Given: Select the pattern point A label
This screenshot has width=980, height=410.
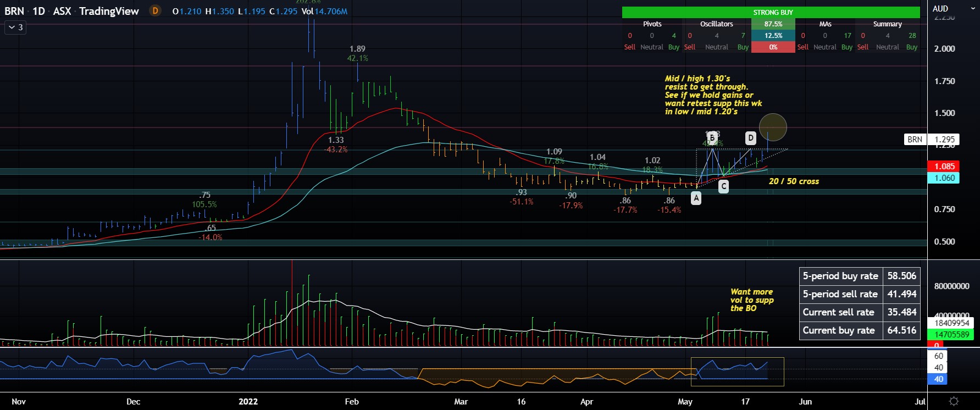Looking at the screenshot, I should tap(696, 198).
